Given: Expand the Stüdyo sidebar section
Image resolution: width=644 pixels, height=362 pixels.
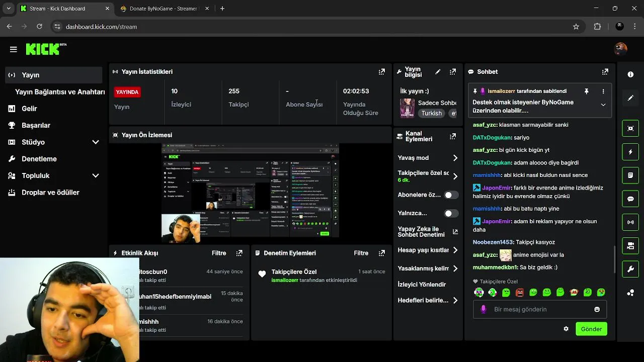Looking at the screenshot, I should coord(96,142).
